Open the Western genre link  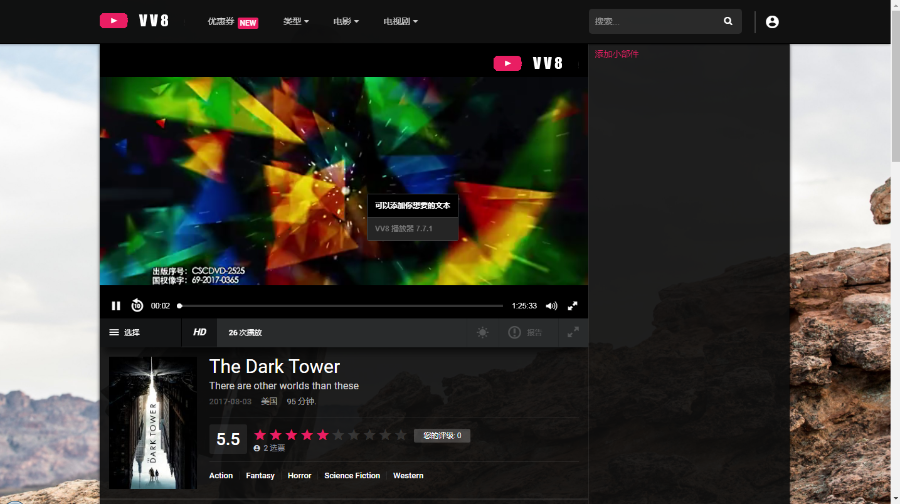point(408,475)
